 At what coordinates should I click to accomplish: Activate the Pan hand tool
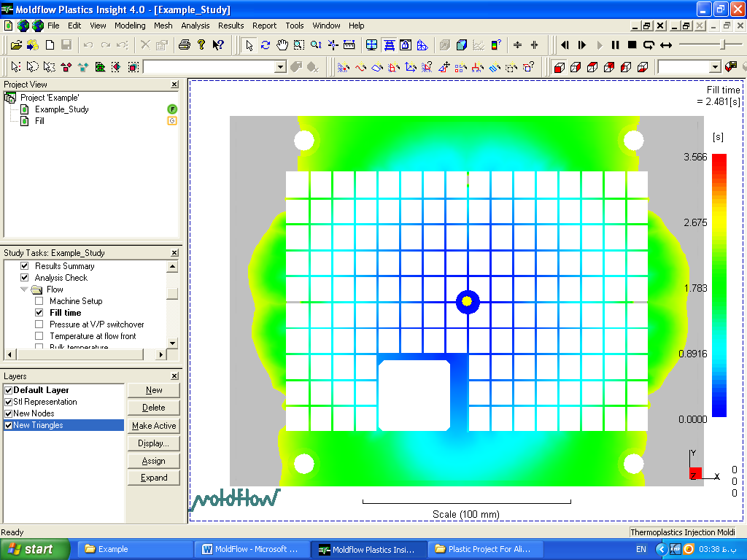(282, 45)
